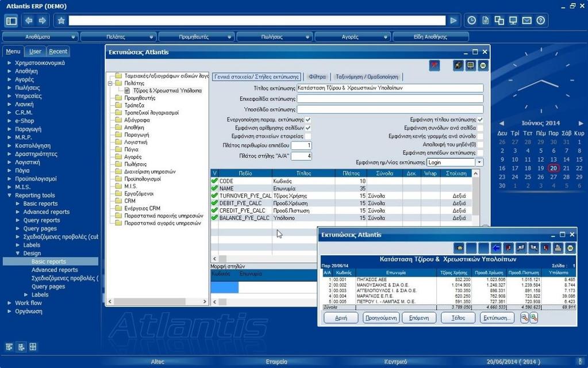Toggle 'Εμφάνιση αρίθμησης σελίδων' checkbox
Image resolution: width=588 pixels, height=368 pixels.
[308, 128]
